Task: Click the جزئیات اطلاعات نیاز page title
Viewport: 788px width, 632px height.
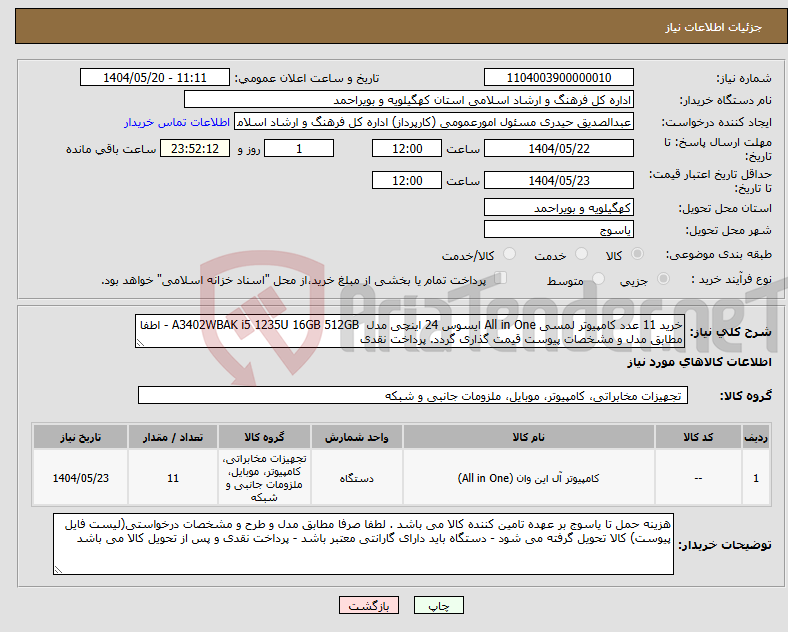Action: click(x=714, y=27)
